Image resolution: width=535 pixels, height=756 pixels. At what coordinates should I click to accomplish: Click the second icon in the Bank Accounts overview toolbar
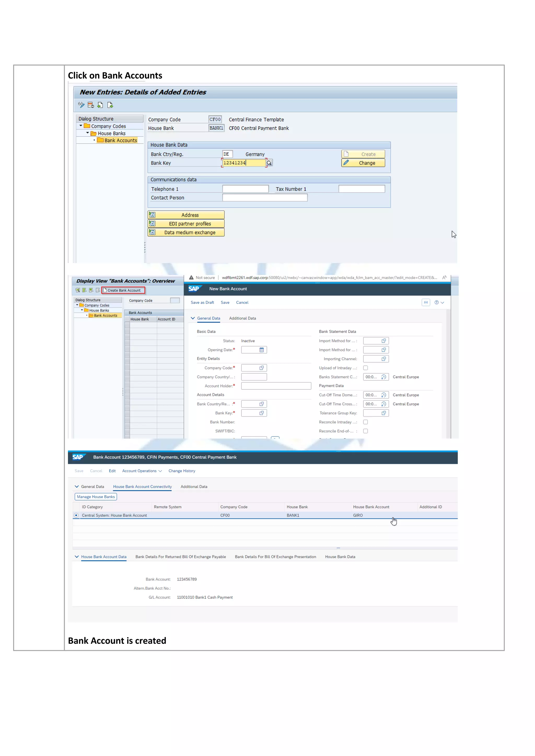(84, 290)
